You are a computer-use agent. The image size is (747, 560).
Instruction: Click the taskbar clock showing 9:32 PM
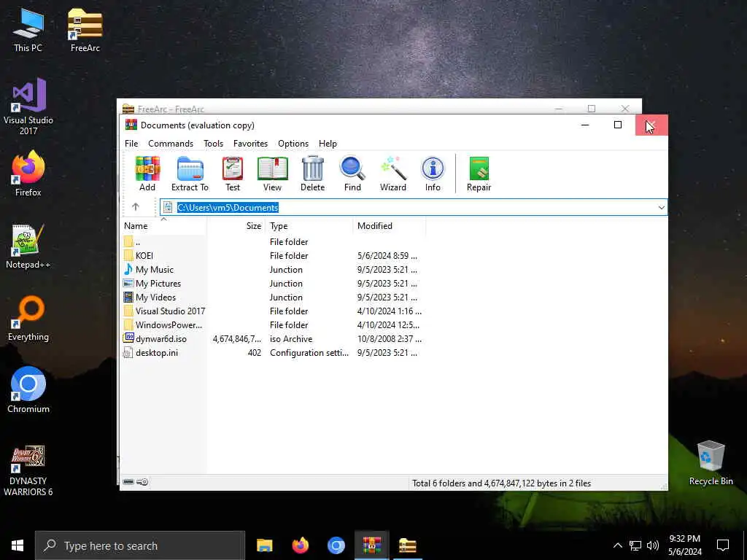684,545
